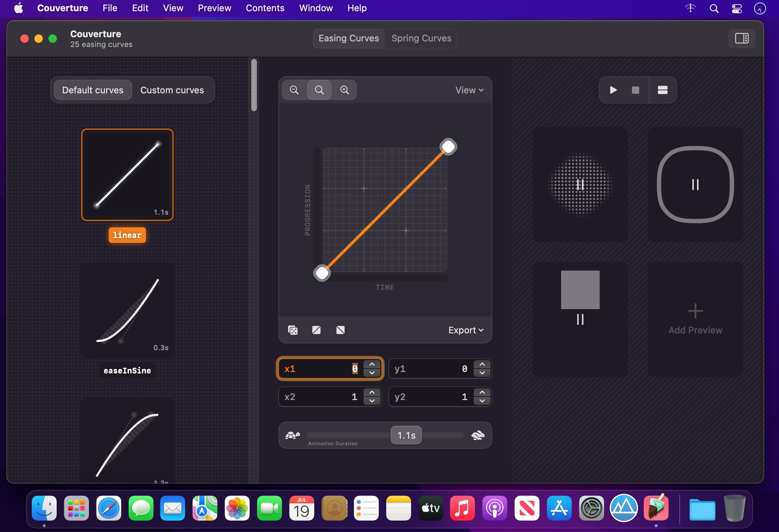The height and width of the screenshot is (532, 779).
Task: Open the View dropdown menu
Action: tap(469, 90)
